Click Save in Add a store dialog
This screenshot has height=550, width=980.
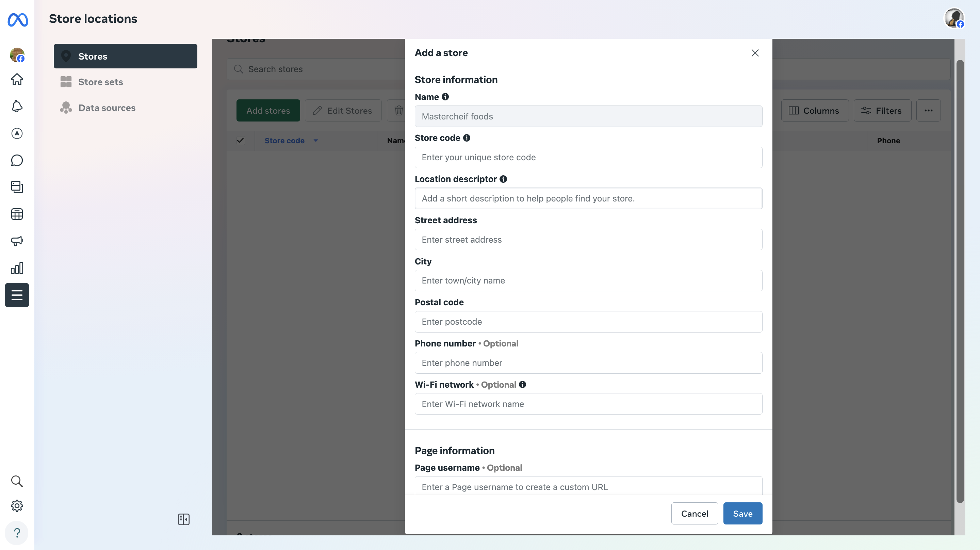pyautogui.click(x=742, y=514)
